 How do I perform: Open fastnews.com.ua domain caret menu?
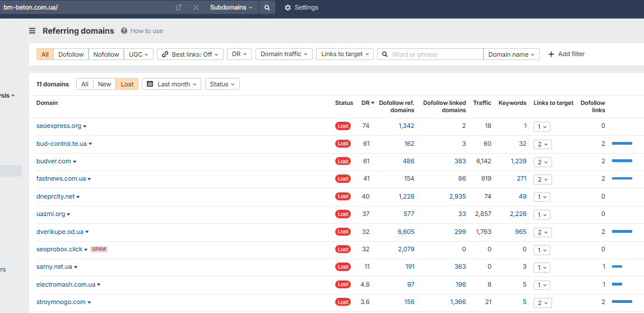coord(89,179)
